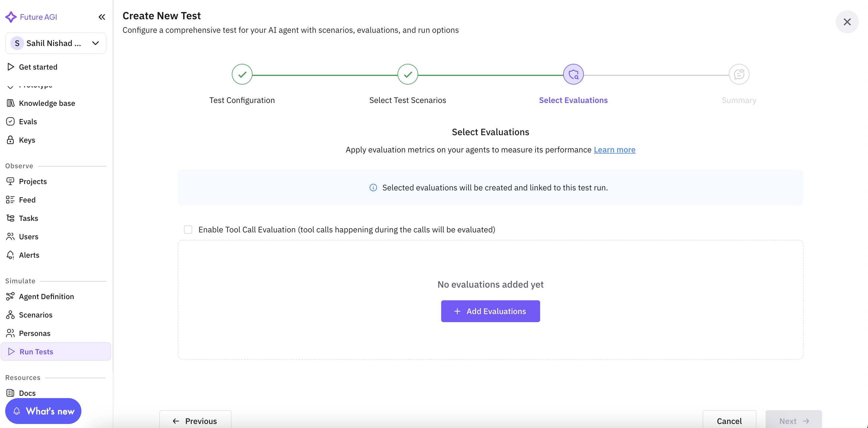Viewport: 868px width, 428px height.
Task: Click the Add Evaluations button
Action: click(490, 311)
